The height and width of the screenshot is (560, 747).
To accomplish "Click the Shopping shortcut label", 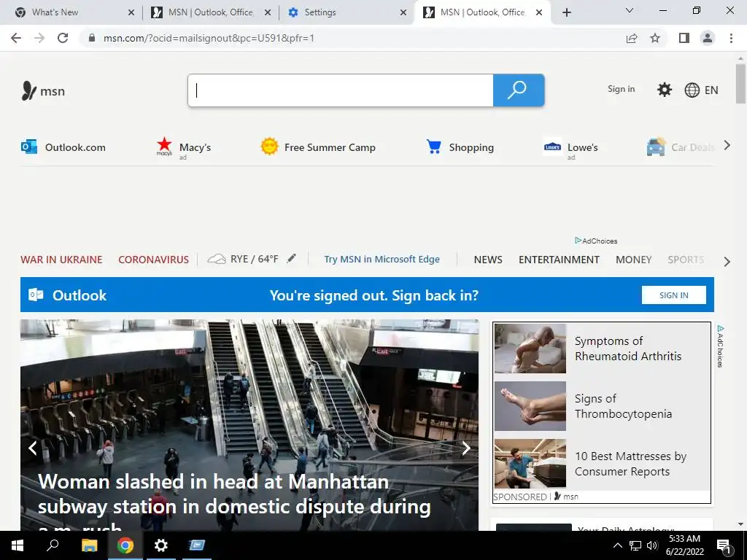I will (471, 147).
